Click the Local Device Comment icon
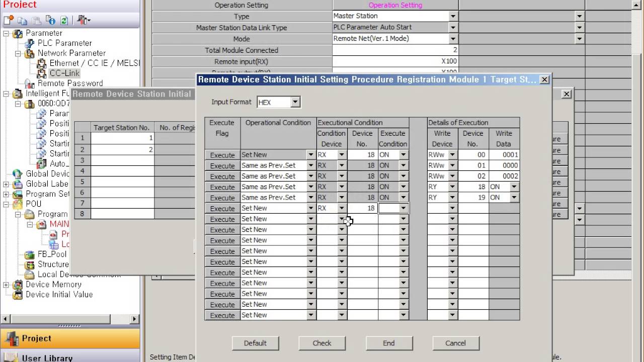The width and height of the screenshot is (644, 362). pos(30,275)
